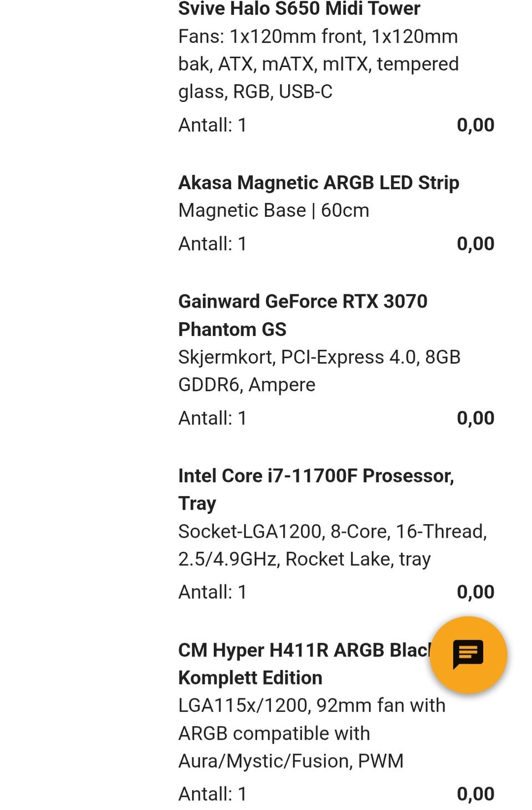Open Svive Halo S650 Midi Tower product

pyautogui.click(x=299, y=9)
